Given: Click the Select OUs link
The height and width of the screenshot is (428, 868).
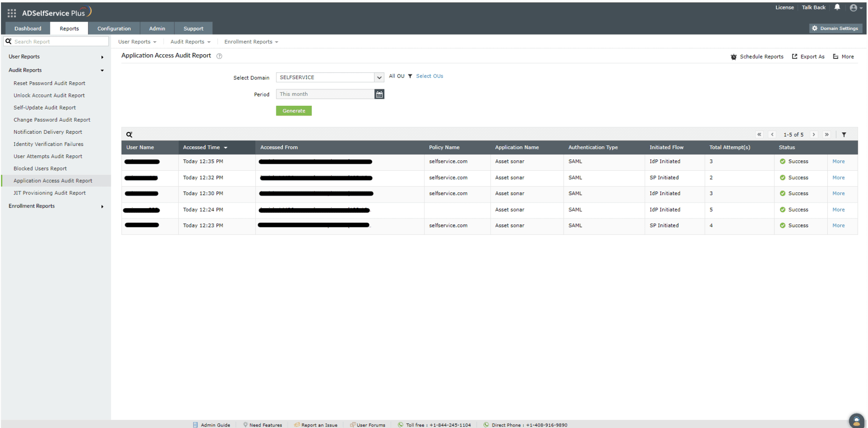Looking at the screenshot, I should tap(429, 76).
